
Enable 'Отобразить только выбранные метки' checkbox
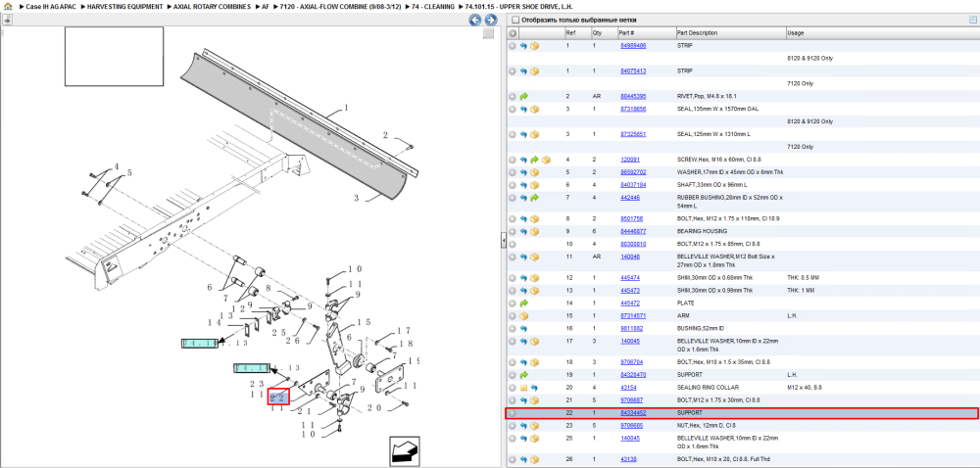[x=515, y=20]
